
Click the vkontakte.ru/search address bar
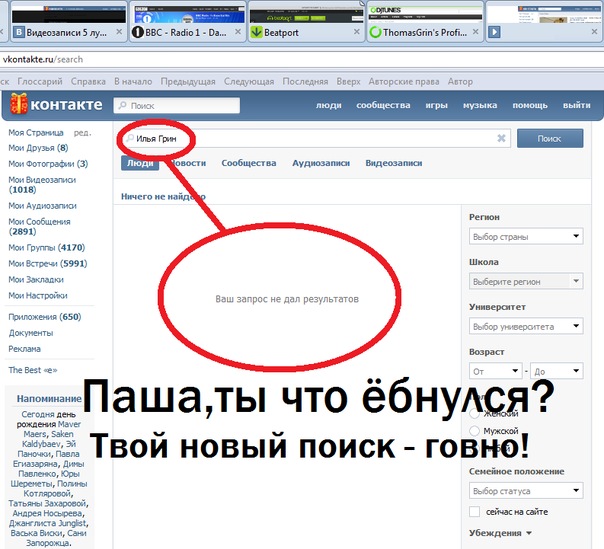302,59
